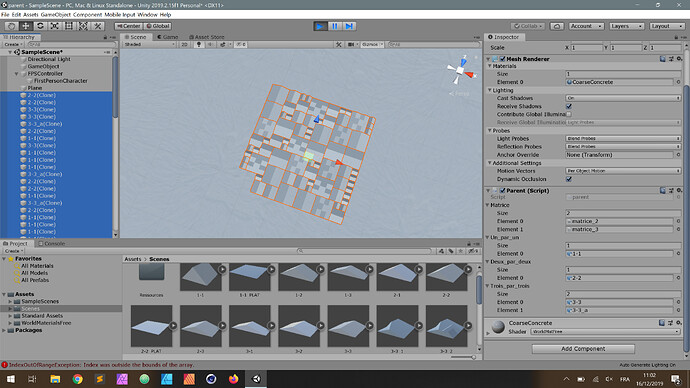This screenshot has width=690, height=388.
Task: Open the Layers dropdown
Action: coord(627,26)
